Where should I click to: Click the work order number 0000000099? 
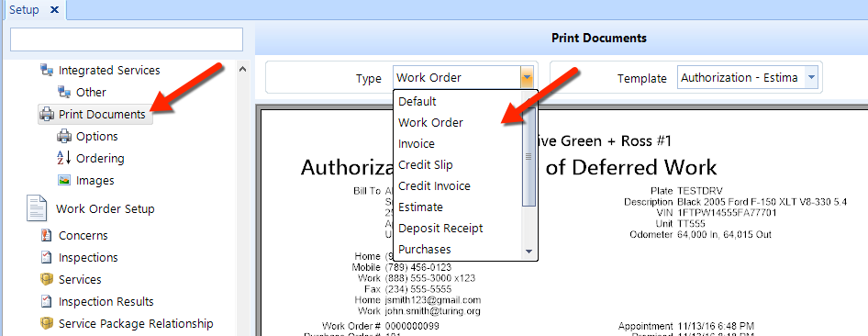click(412, 326)
